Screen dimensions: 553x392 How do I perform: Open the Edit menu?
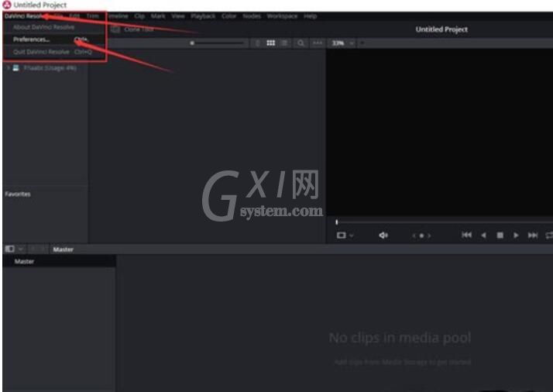point(74,15)
